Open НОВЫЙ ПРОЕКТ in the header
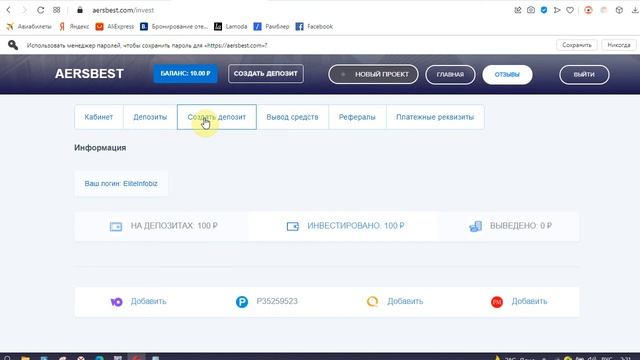 click(373, 74)
